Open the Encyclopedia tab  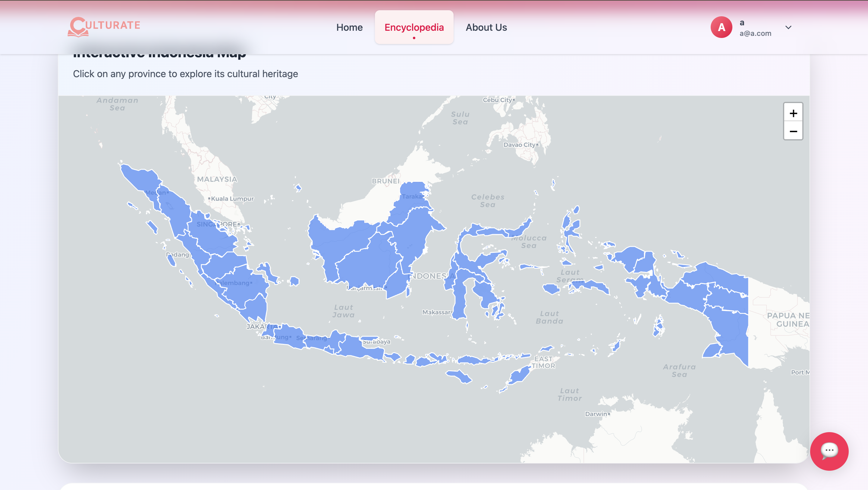click(414, 27)
